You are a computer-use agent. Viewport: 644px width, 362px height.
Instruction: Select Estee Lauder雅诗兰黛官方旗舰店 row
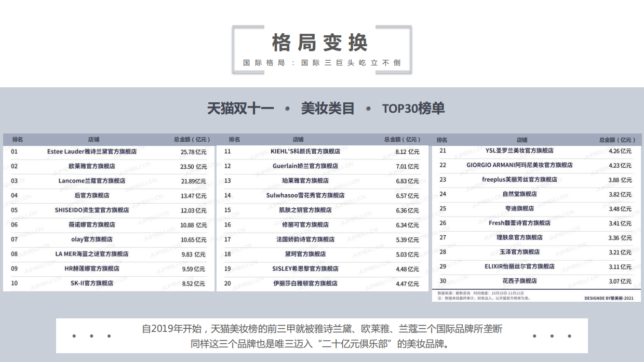click(x=109, y=152)
